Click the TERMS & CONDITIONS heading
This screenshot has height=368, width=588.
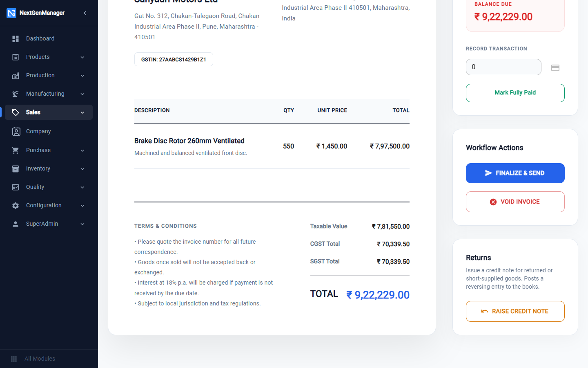click(165, 226)
